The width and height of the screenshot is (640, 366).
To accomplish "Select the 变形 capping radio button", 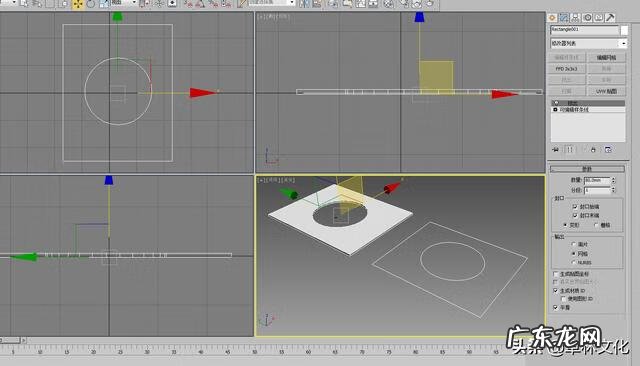I will pos(565,225).
